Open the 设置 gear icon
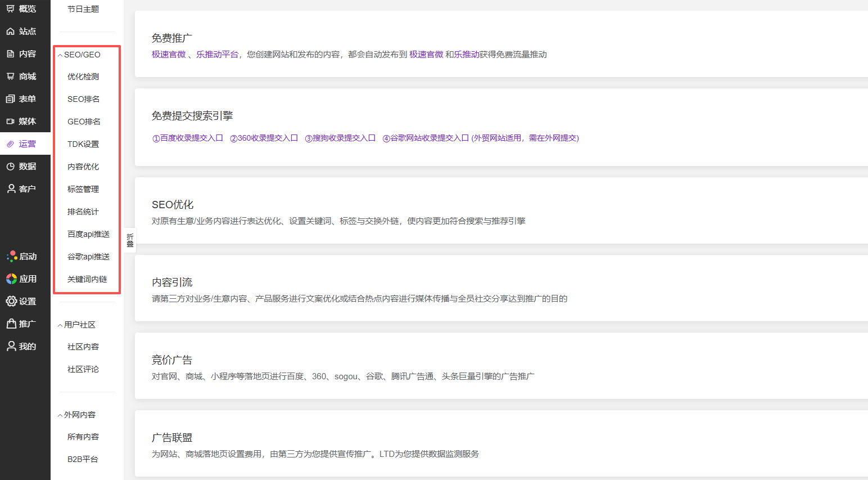 pyautogui.click(x=11, y=302)
